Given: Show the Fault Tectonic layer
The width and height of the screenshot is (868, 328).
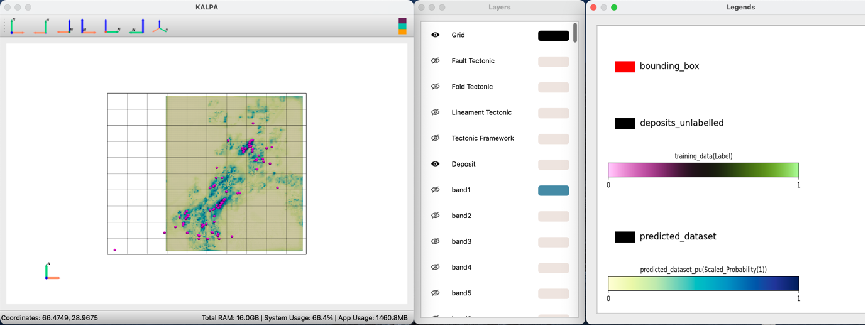Looking at the screenshot, I should click(x=436, y=61).
